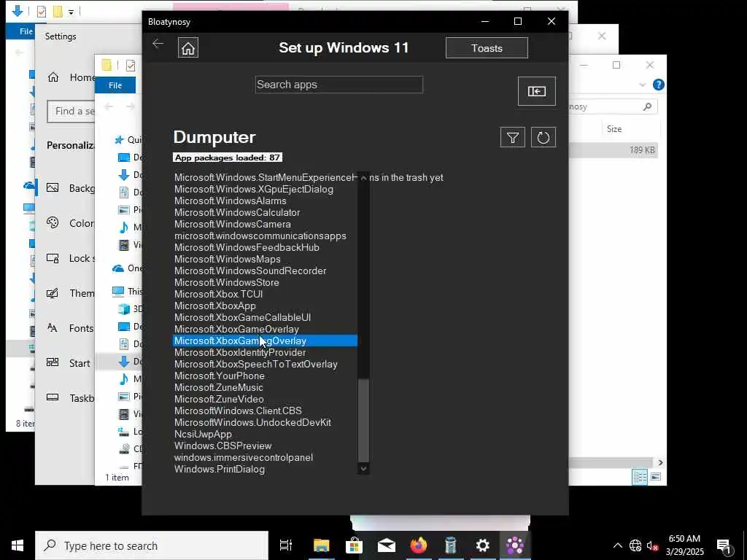Select Microsoft.WindowsSoundRecorder package
747x560 pixels.
click(x=250, y=271)
